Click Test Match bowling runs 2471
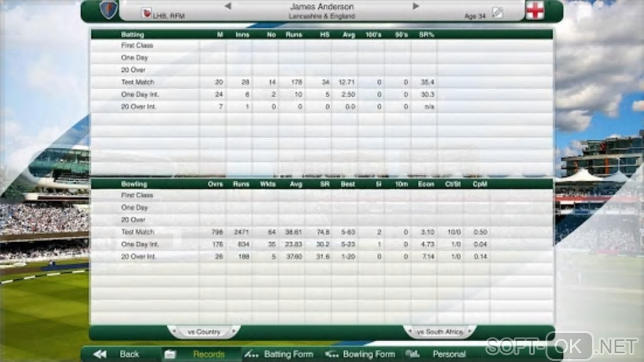Image resolution: width=644 pixels, height=362 pixels. click(x=241, y=232)
